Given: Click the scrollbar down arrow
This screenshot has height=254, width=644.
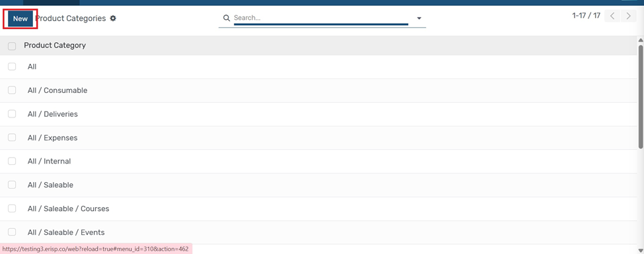Looking at the screenshot, I should tap(640, 249).
